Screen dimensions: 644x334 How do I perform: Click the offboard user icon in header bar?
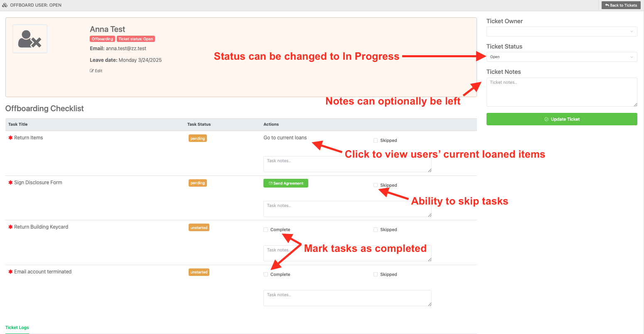pos(5,5)
